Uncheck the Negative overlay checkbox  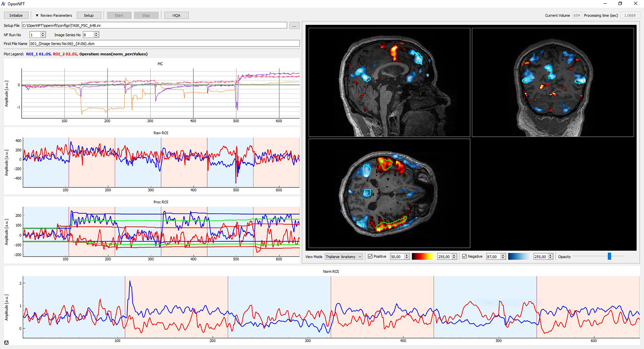coord(464,257)
